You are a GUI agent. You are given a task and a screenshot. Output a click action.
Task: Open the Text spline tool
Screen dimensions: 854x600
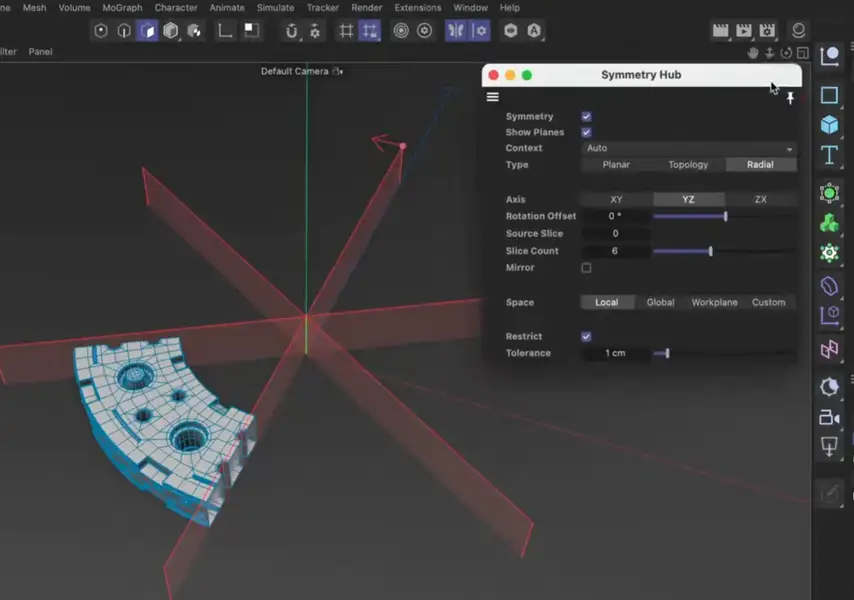point(830,155)
